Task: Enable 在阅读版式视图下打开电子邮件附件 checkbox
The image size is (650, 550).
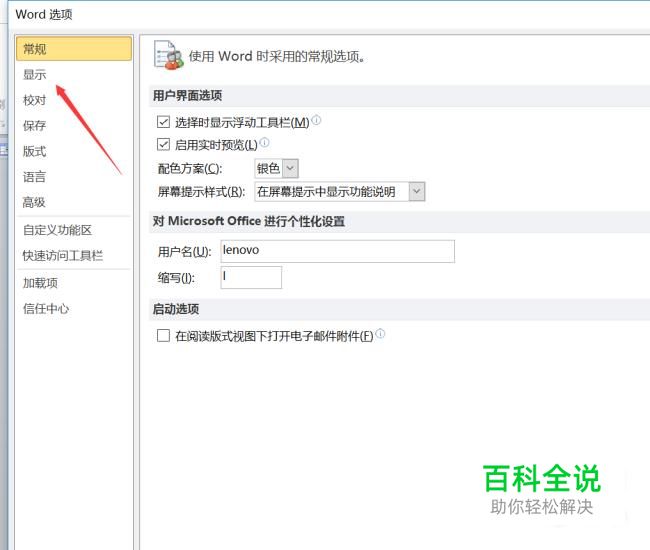Action: click(163, 335)
